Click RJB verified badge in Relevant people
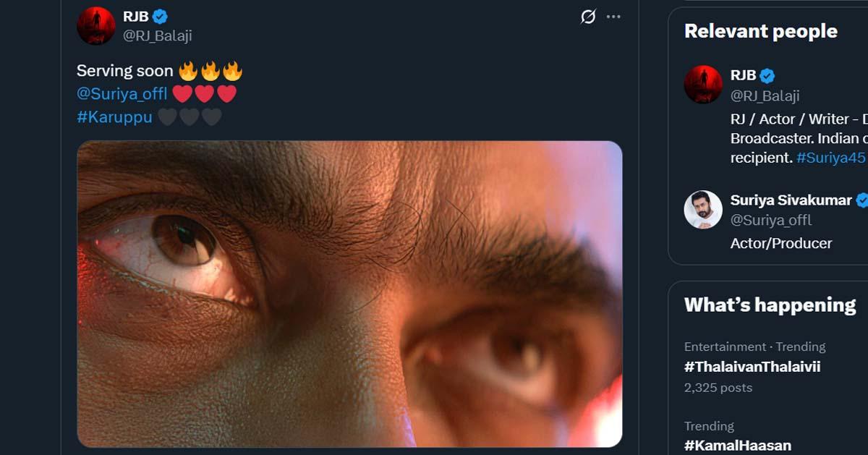 [x=767, y=75]
